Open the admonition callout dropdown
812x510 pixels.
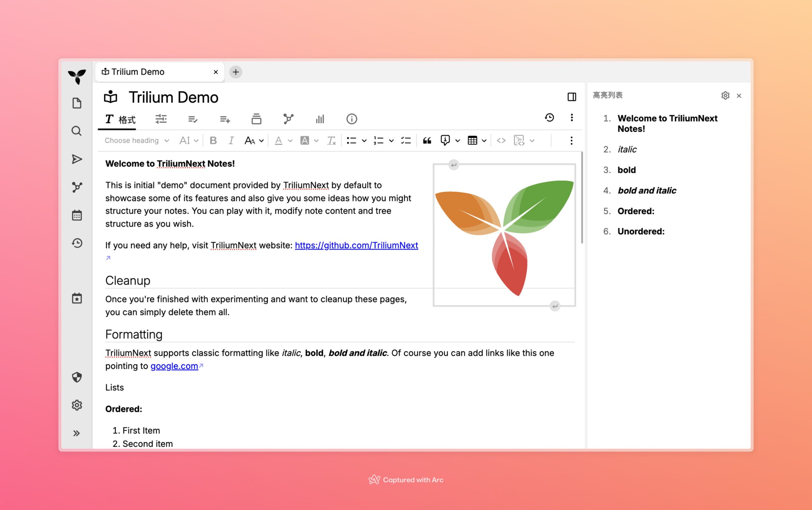pyautogui.click(x=450, y=140)
